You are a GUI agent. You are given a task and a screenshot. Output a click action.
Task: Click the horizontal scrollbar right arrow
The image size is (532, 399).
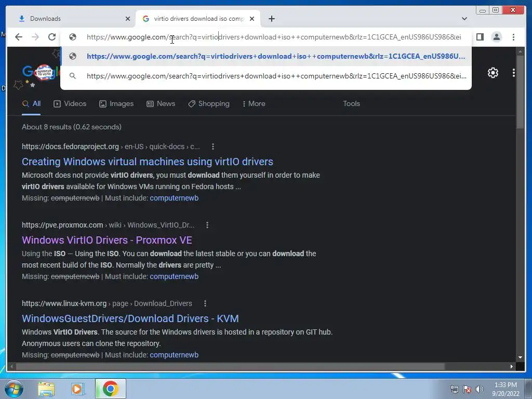coord(511,366)
